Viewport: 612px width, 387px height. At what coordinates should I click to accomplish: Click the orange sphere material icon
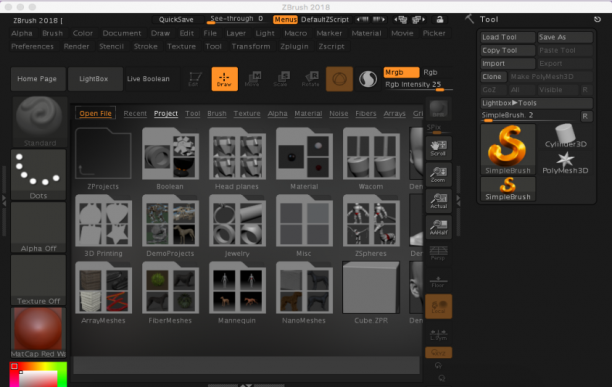click(x=339, y=79)
